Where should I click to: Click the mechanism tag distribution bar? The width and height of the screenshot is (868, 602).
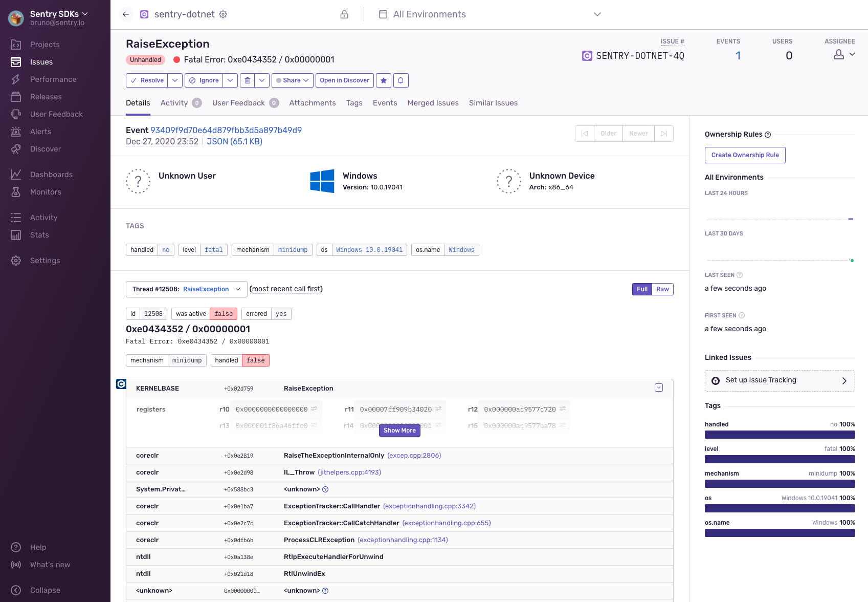tap(780, 484)
